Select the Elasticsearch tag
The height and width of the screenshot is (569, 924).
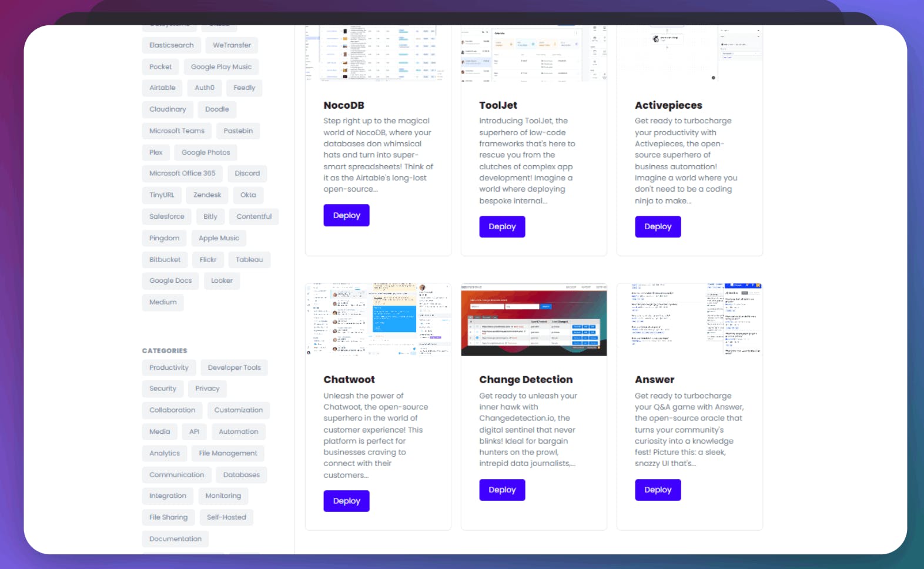point(172,45)
